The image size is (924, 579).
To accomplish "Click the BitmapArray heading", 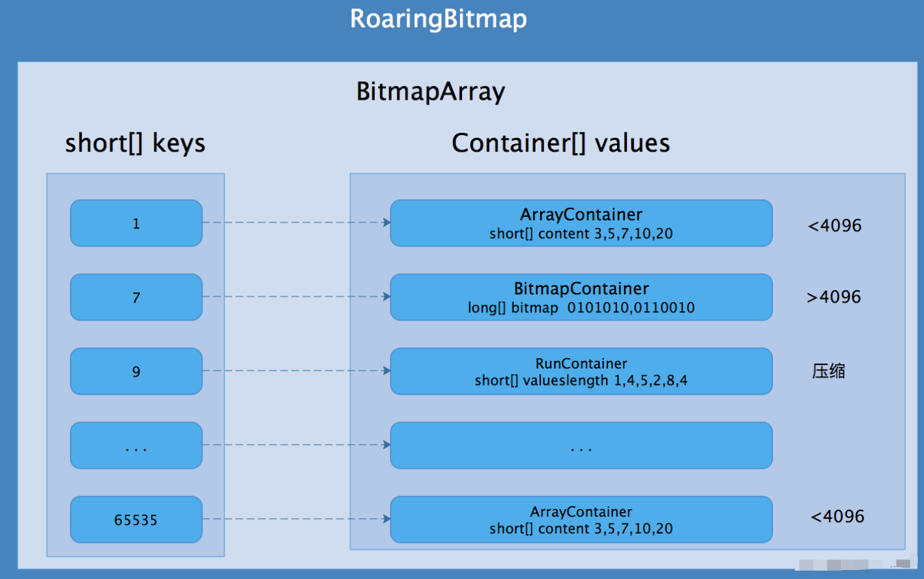I will [430, 92].
